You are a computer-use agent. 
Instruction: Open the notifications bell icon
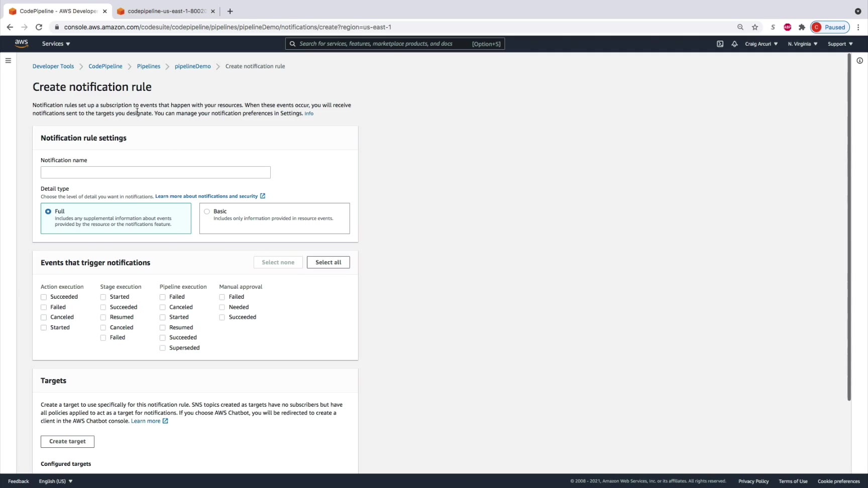(734, 44)
